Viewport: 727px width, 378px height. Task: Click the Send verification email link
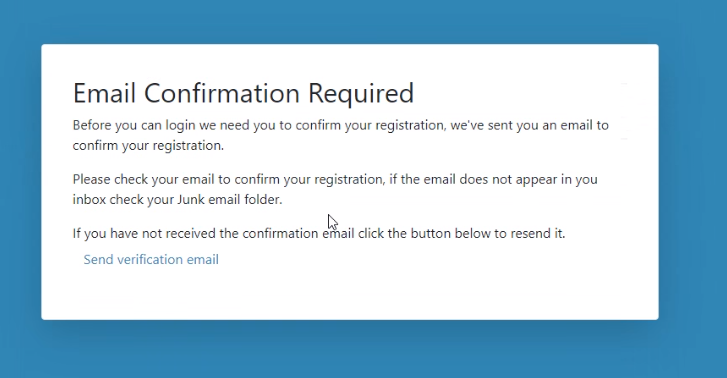click(151, 259)
